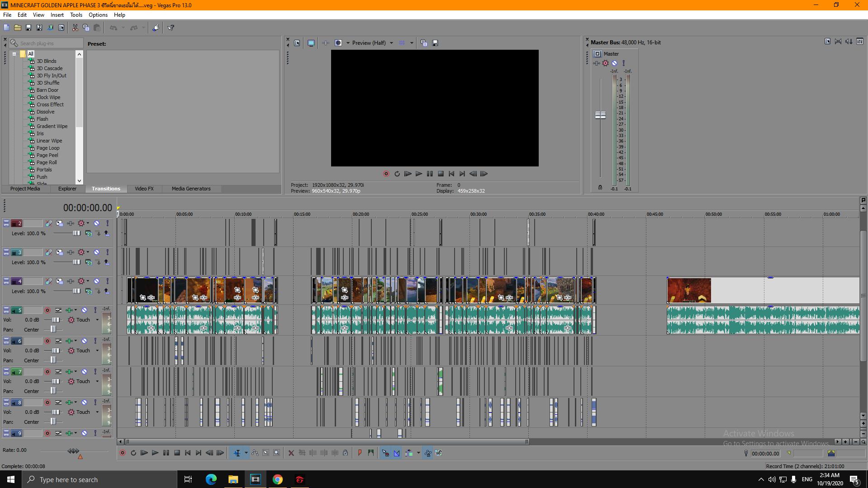Image resolution: width=868 pixels, height=488 pixels.
Task: Switch to the Project Media tab
Action: pos(25,189)
